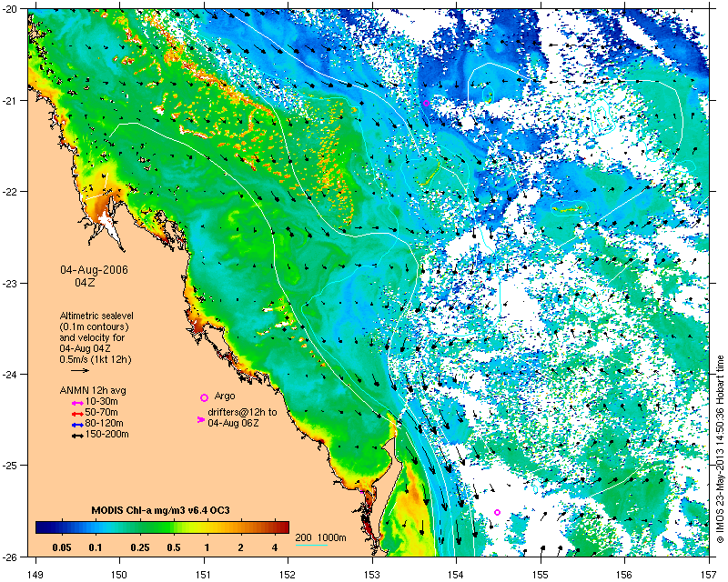Select the blue 80-120m ANMN arrow symbol
Image resolution: width=728 pixels, height=582 pixels.
pyautogui.click(x=77, y=425)
